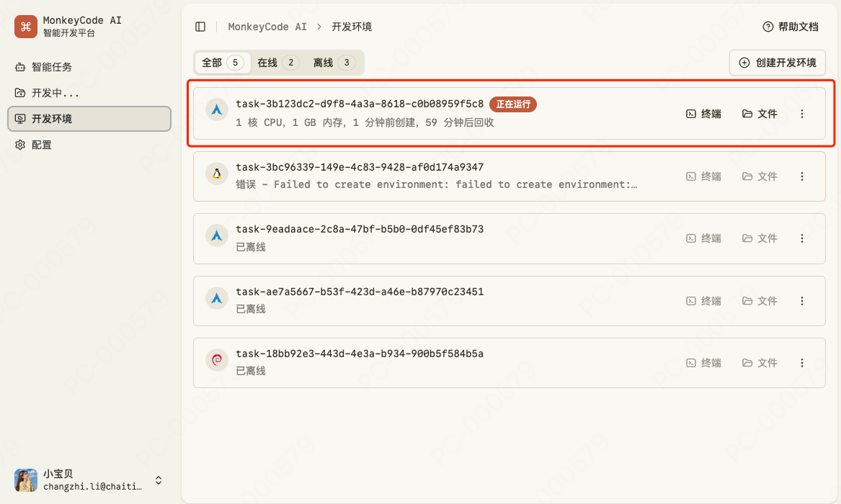Open 终端 for task-3bc96339
This screenshot has width=841, height=504.
coord(703,176)
